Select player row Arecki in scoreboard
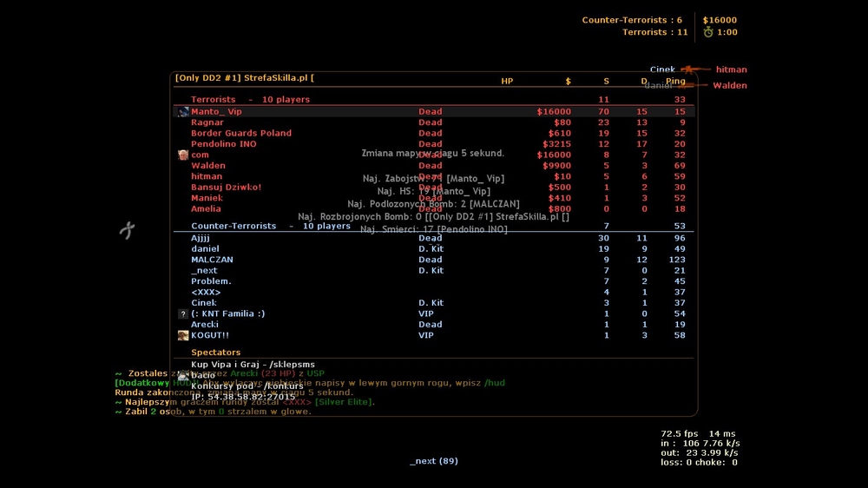 point(433,325)
